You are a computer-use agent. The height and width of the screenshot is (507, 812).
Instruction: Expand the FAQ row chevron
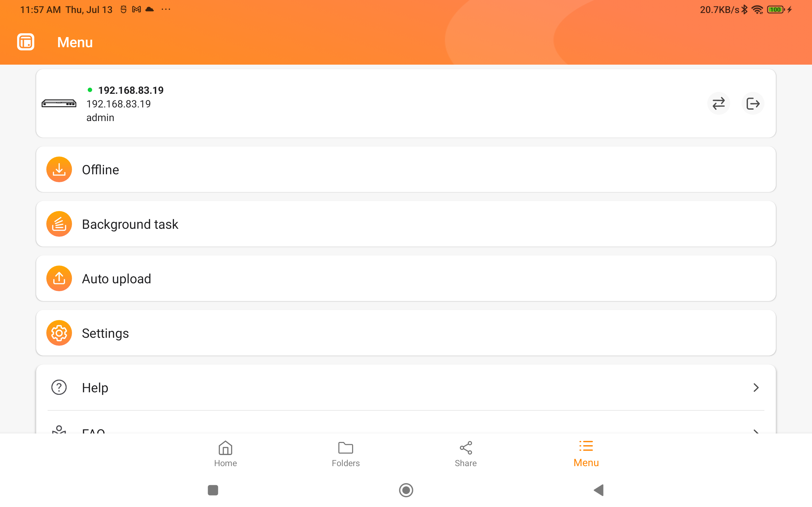tap(756, 431)
